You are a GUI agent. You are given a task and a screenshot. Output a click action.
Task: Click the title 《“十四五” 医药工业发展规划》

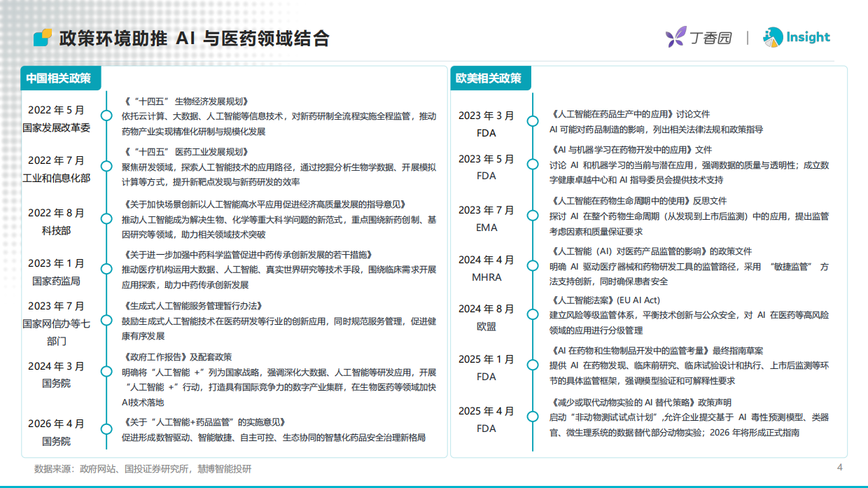[x=185, y=152]
